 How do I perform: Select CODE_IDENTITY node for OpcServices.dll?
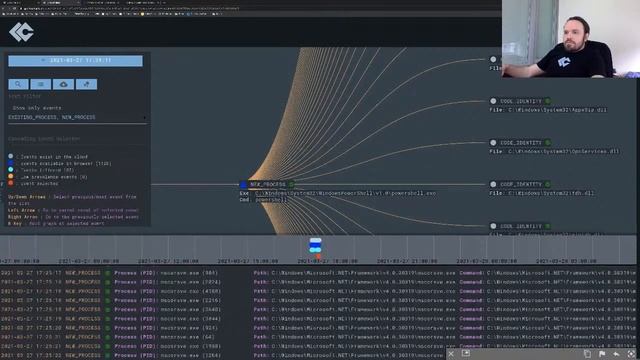[x=520, y=143]
